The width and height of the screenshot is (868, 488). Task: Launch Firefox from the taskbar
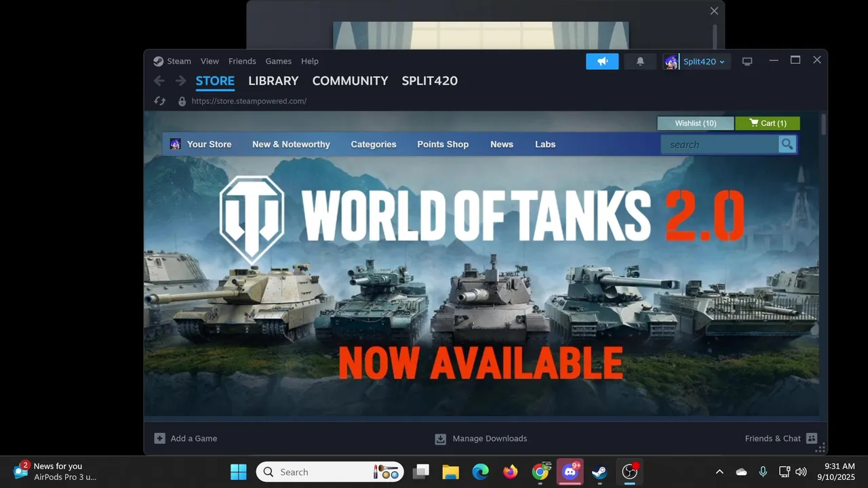[511, 472]
